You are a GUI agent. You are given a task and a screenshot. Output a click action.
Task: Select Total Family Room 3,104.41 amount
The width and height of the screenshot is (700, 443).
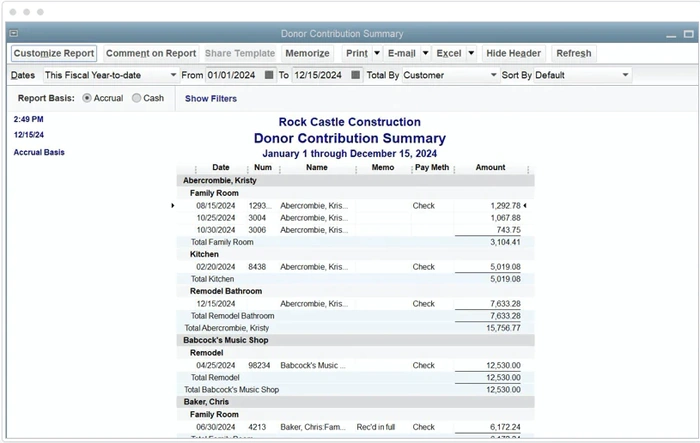(505, 242)
